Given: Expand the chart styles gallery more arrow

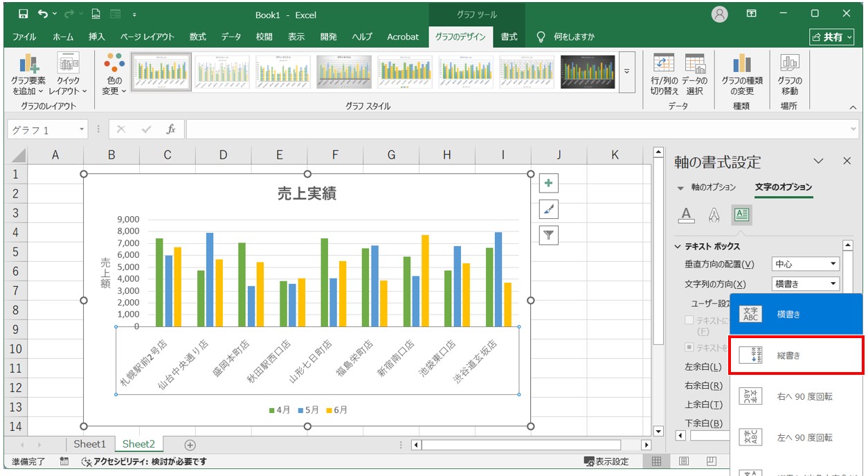Looking at the screenshot, I should coord(627,71).
